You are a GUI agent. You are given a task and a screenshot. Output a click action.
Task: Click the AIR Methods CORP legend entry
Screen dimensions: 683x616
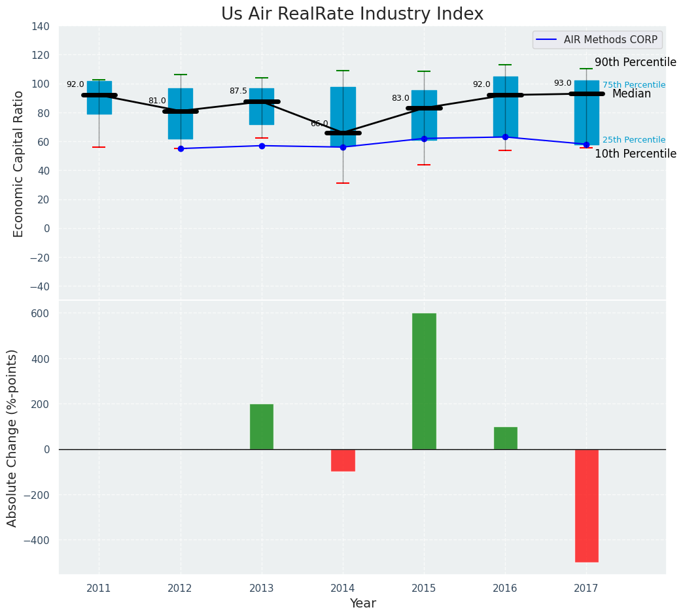[597, 40]
